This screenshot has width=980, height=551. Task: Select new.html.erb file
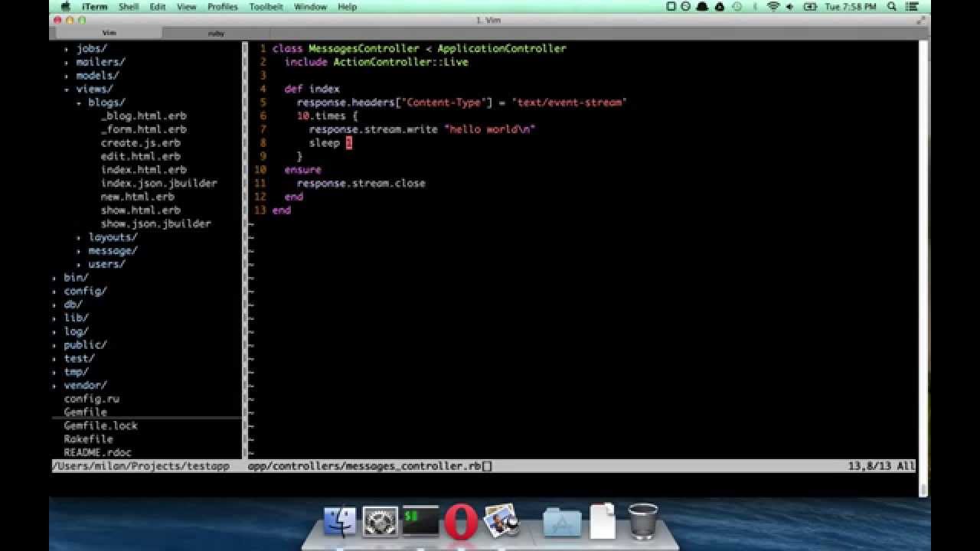point(137,197)
